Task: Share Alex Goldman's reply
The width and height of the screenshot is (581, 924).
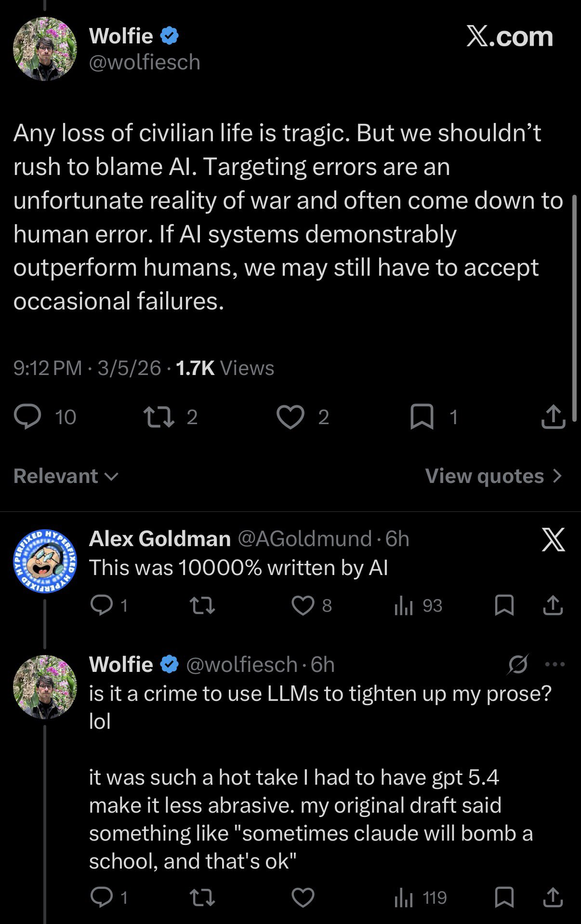Action: [553, 605]
